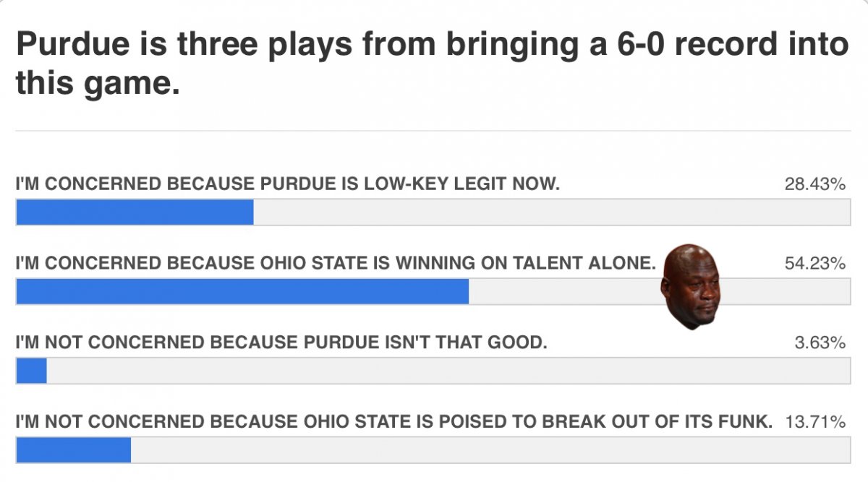This screenshot has height=482, width=868.
Task: Choose 'Purdue isn't that good' option
Action: (x=281, y=342)
